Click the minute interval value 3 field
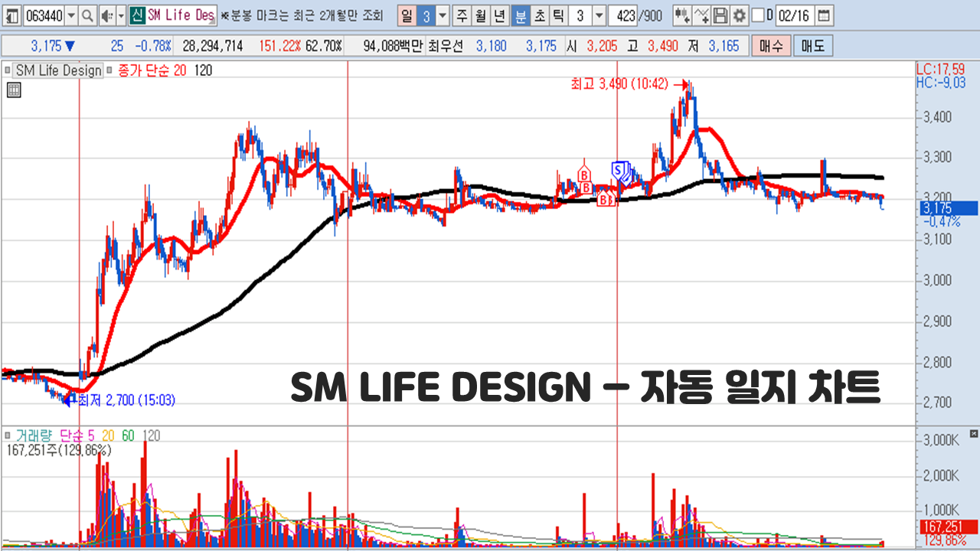The width and height of the screenshot is (980, 551). [x=581, y=15]
